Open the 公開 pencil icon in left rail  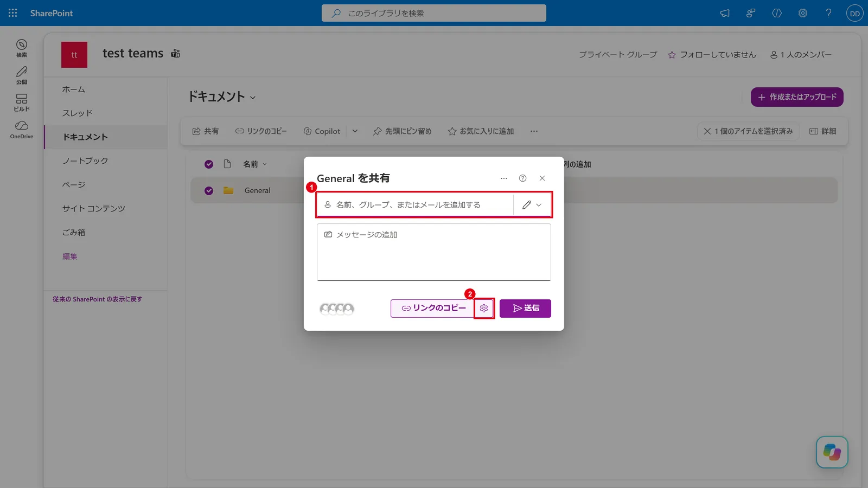point(22,75)
